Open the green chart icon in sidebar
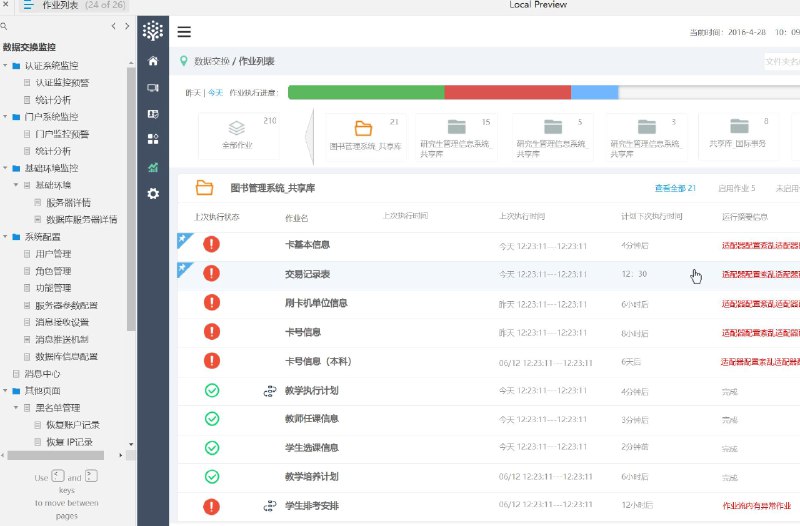Image resolution: width=800 pixels, height=526 pixels. point(153,167)
